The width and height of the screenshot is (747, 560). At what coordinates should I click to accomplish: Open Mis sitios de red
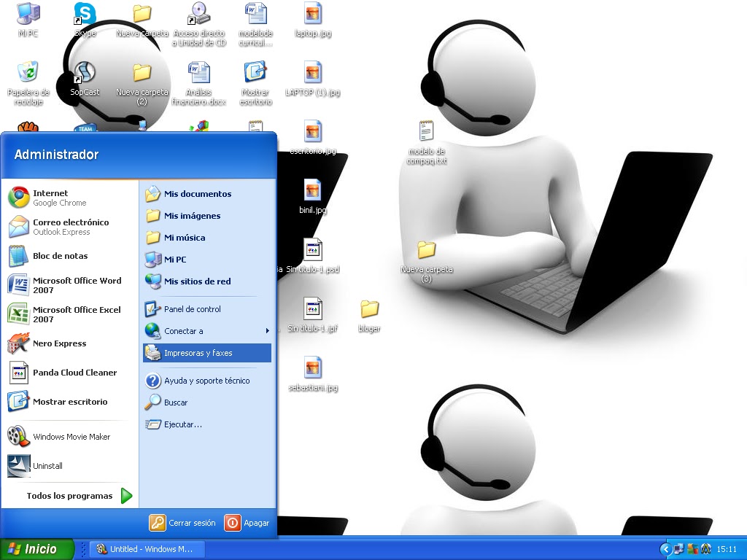pyautogui.click(x=206, y=281)
